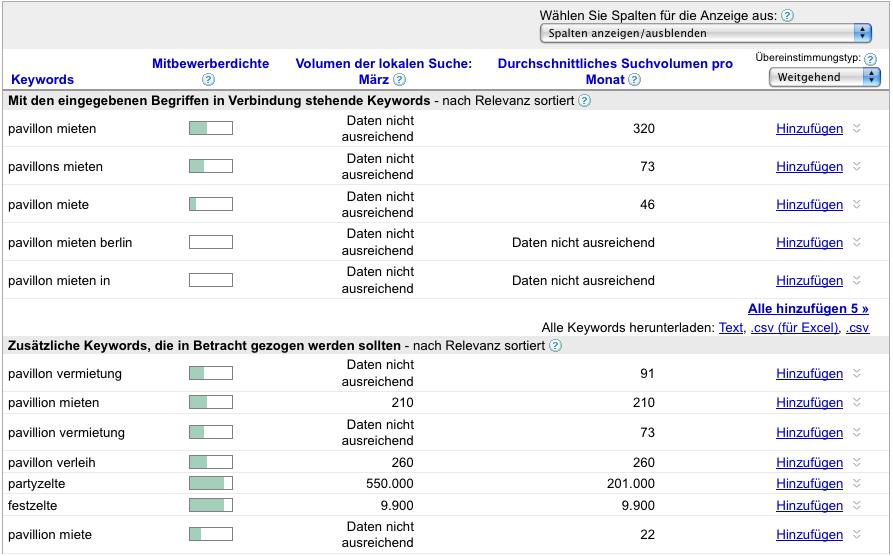Expand chevron menu for pavillon mieten berlin
The height and width of the screenshot is (556, 893).
(x=857, y=242)
